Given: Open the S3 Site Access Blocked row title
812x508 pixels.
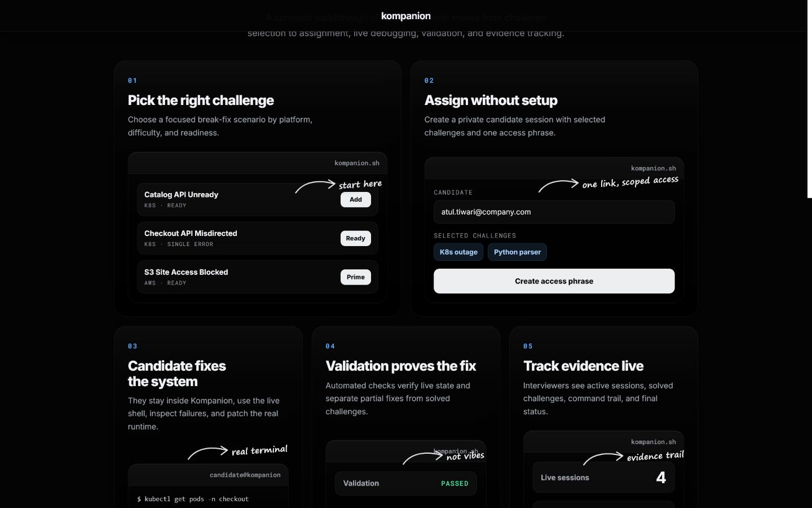Looking at the screenshot, I should click(186, 272).
